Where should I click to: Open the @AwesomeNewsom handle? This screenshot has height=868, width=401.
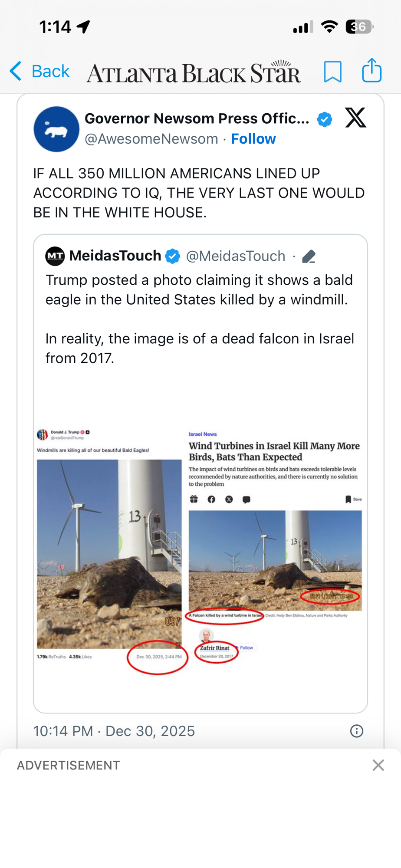[151, 139]
